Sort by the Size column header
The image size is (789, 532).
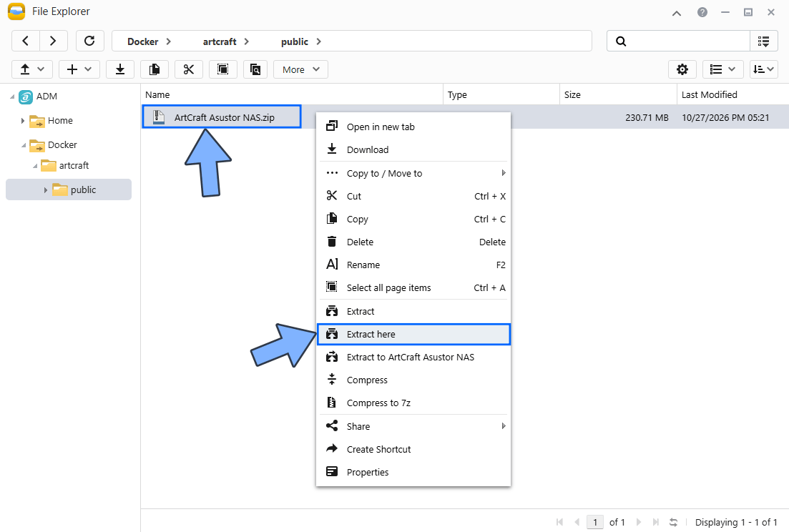[x=619, y=94]
